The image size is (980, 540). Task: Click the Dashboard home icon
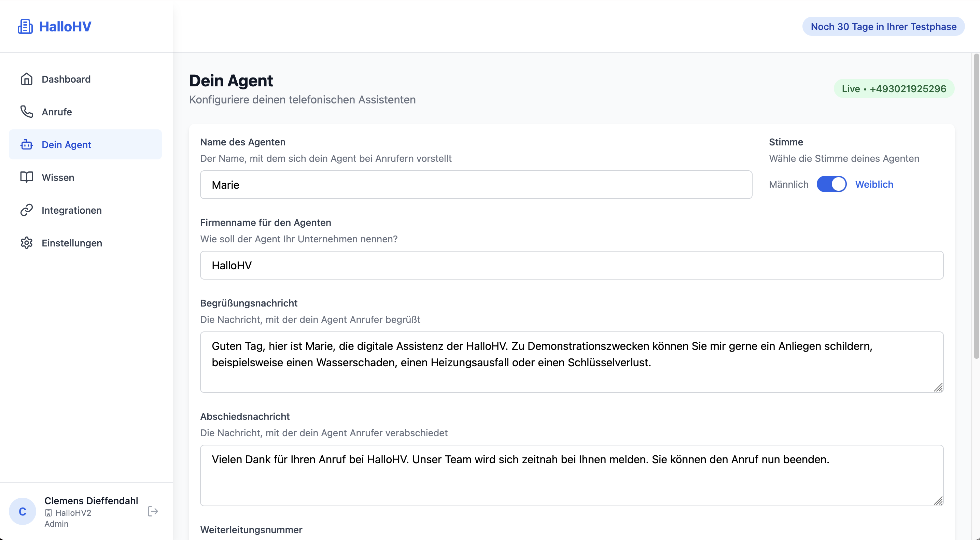(27, 79)
